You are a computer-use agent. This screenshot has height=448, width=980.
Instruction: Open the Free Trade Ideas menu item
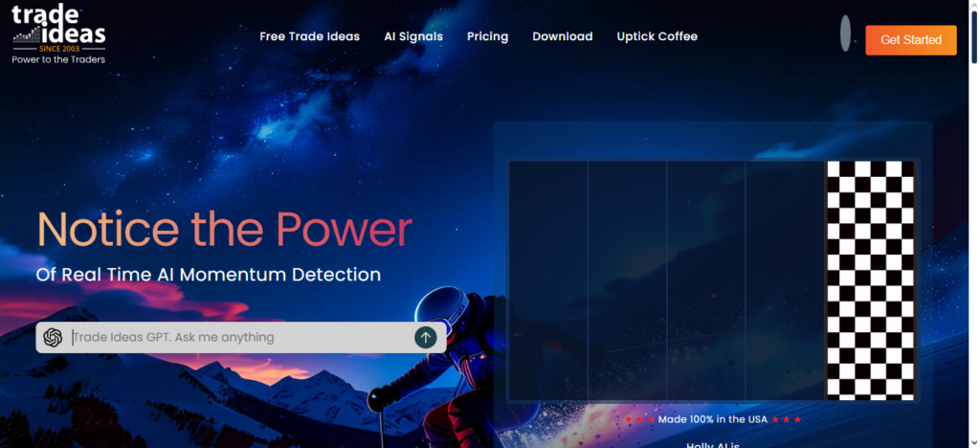coord(309,36)
